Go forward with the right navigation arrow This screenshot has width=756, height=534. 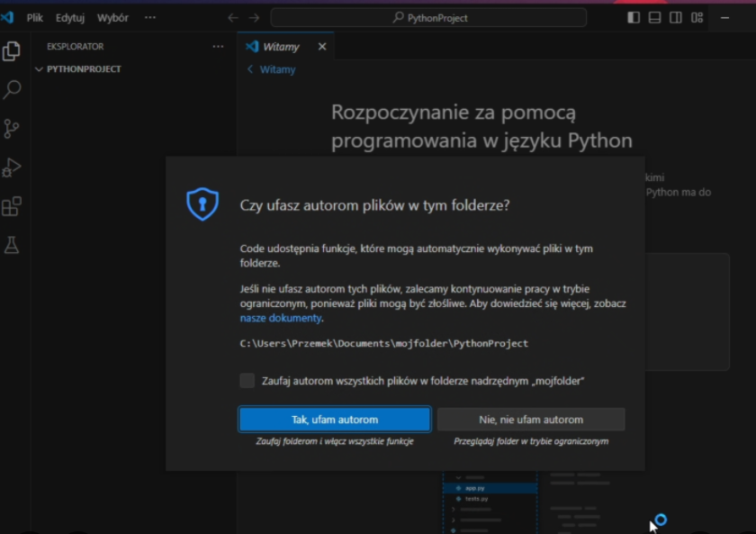click(x=254, y=18)
